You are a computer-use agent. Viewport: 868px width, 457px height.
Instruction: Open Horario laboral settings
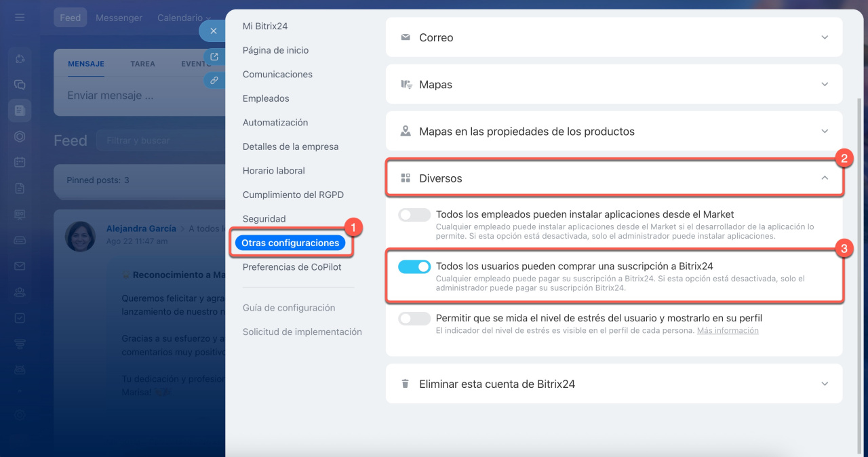tap(274, 170)
